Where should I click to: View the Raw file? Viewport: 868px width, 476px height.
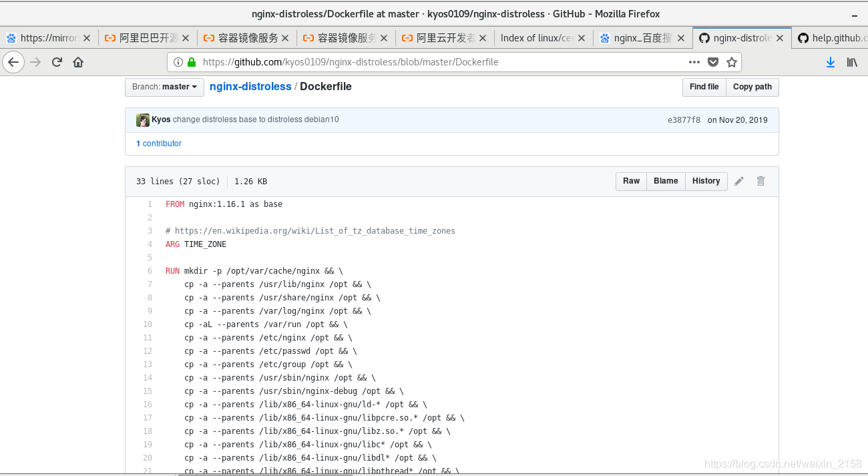631,181
